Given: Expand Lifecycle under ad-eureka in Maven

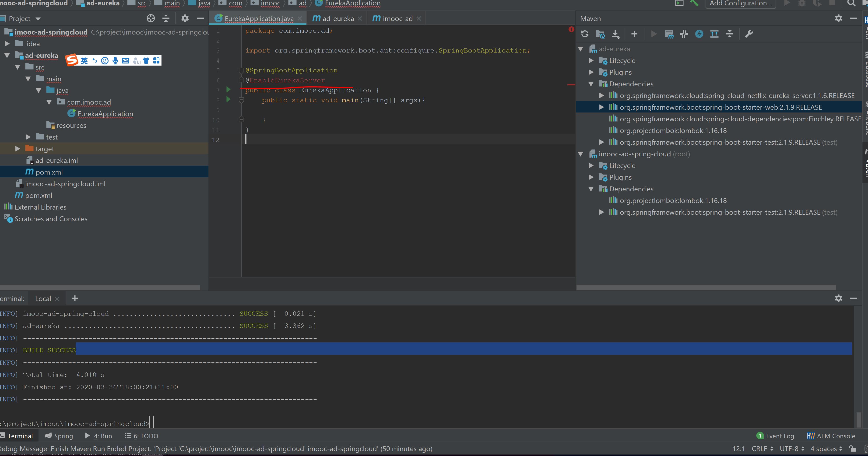Looking at the screenshot, I should click(x=591, y=61).
